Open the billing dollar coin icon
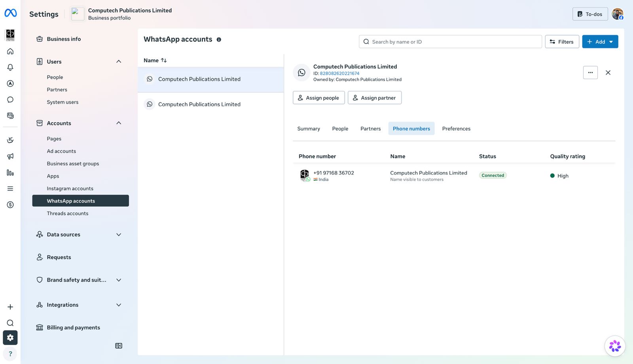The height and width of the screenshot is (364, 633). tap(10, 205)
